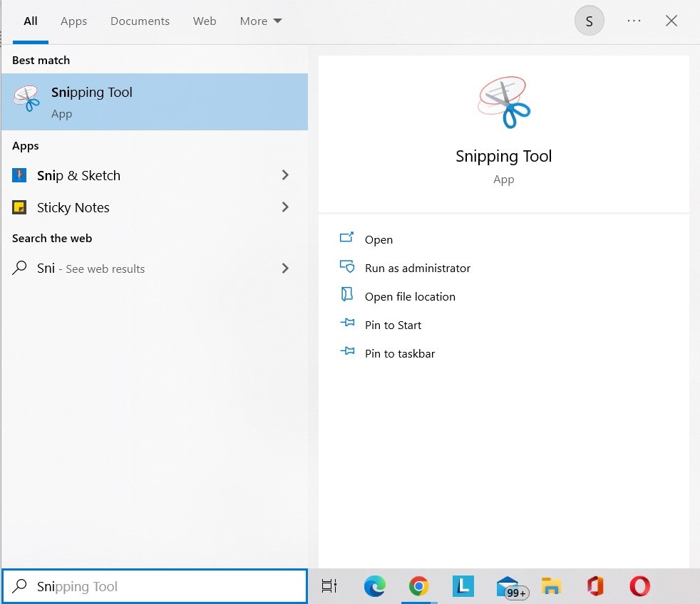700x604 pixels.
Task: Open the More filters dropdown
Action: 259,21
